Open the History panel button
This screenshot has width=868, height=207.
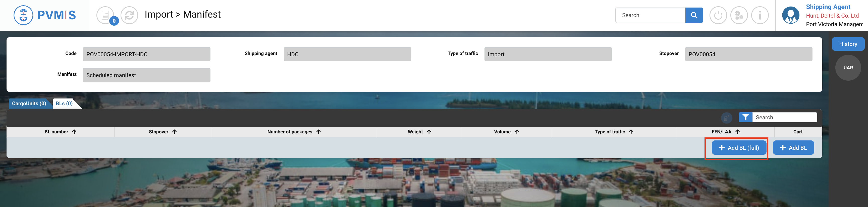[848, 44]
